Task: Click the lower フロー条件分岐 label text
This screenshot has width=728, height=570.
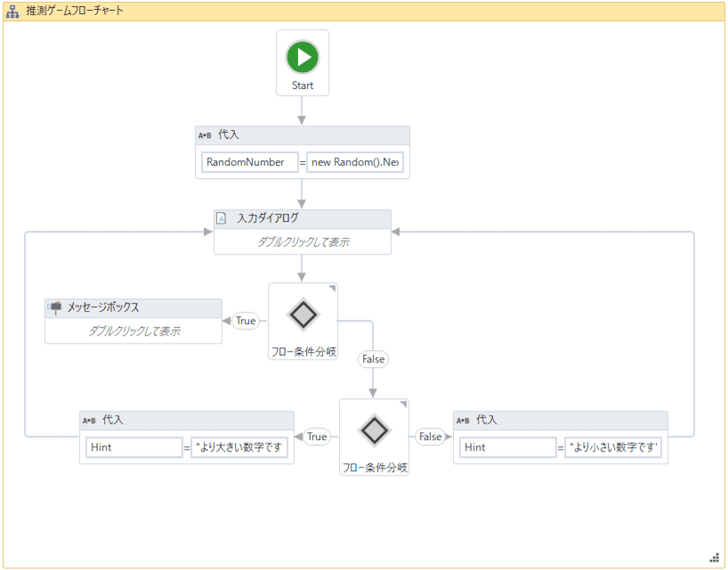Action: click(374, 468)
